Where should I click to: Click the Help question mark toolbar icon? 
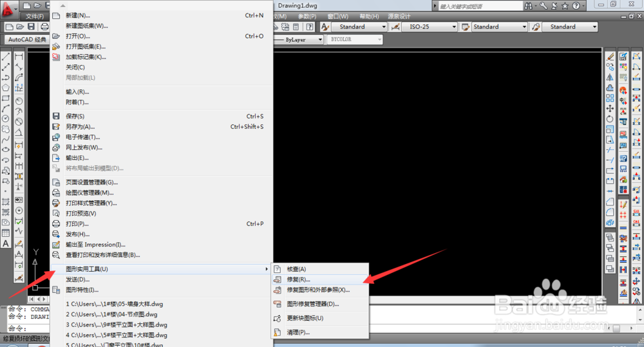(310, 26)
